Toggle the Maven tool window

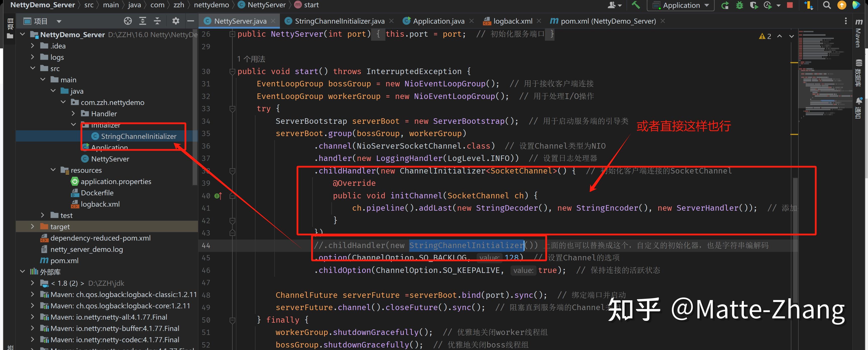858,34
